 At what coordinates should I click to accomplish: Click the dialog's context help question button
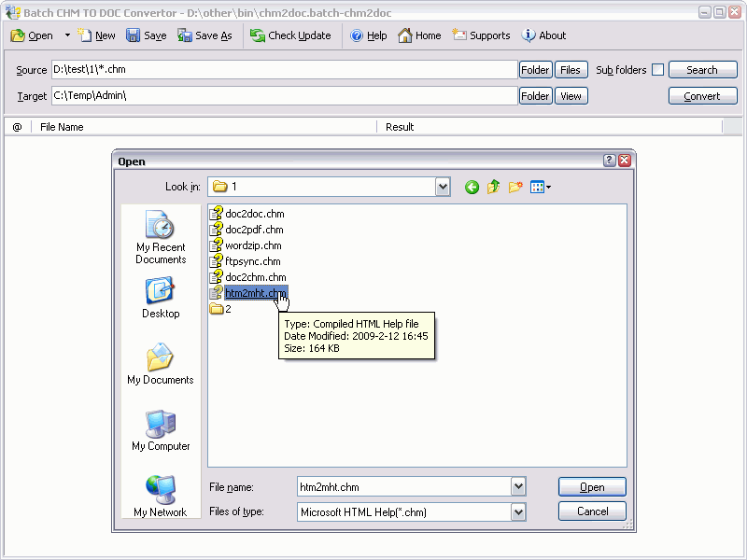(610, 161)
